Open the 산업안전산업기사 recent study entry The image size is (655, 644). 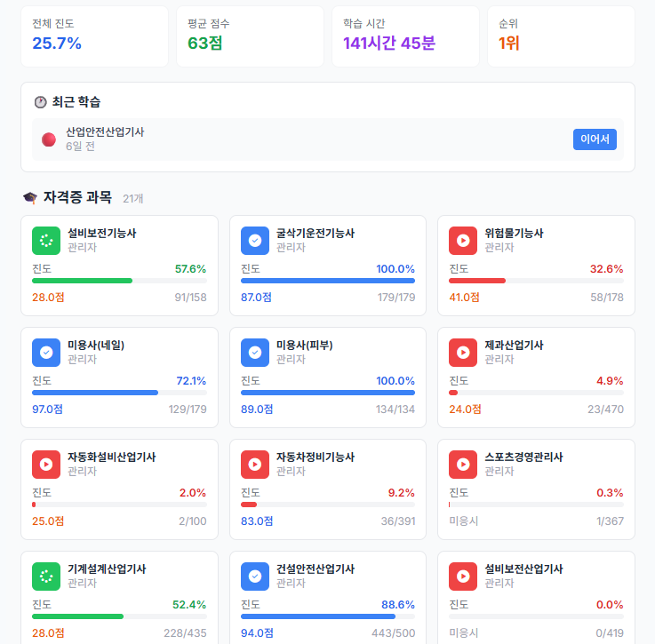coord(328,139)
